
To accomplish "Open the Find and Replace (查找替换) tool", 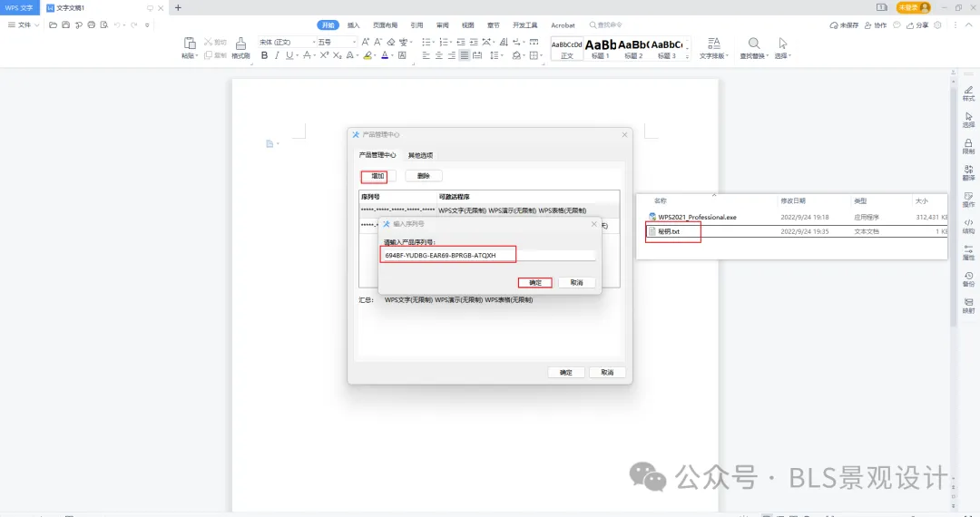I will coord(754,47).
